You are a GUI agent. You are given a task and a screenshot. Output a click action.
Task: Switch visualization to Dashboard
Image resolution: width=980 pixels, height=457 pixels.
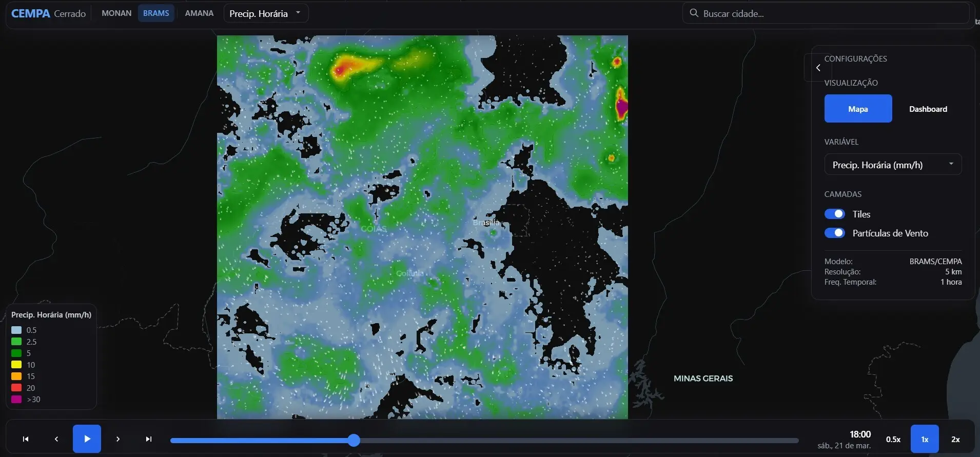(x=928, y=109)
